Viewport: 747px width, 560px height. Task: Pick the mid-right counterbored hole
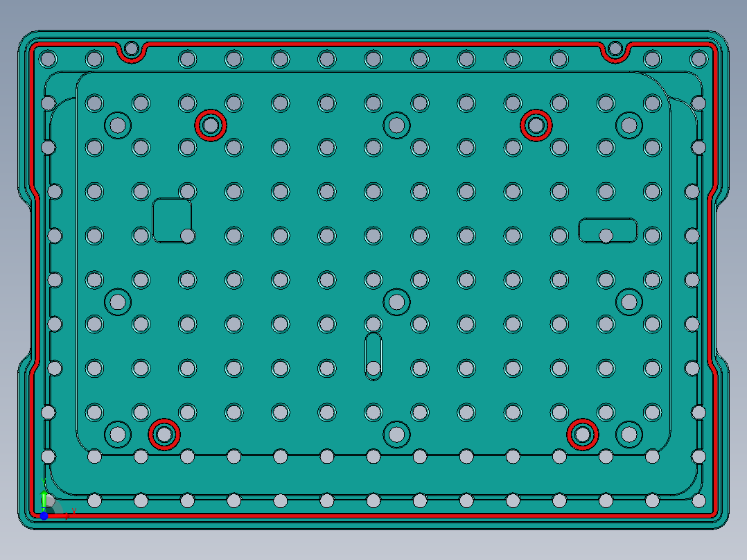click(x=629, y=301)
